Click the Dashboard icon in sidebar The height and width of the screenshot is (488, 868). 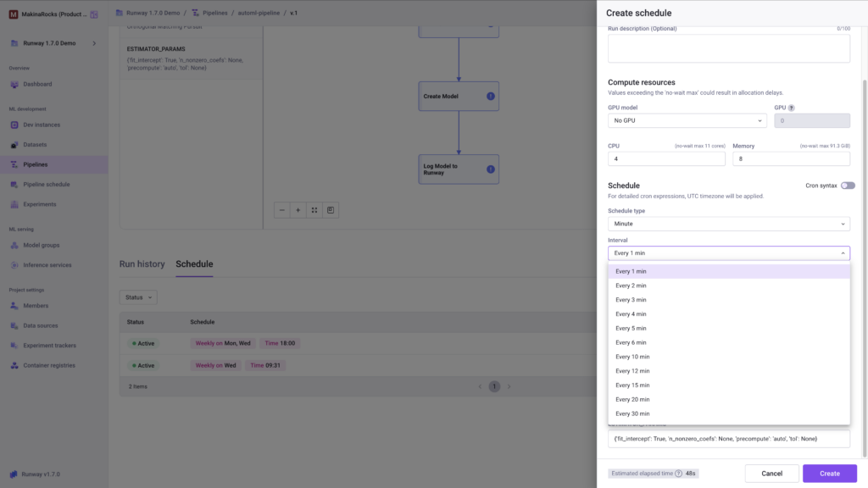14,84
